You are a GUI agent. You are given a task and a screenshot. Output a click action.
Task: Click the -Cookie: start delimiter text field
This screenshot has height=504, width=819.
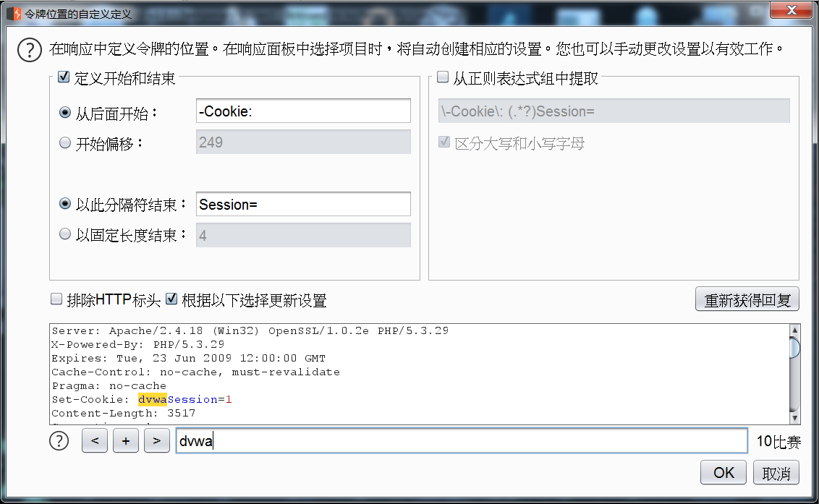pyautogui.click(x=303, y=111)
